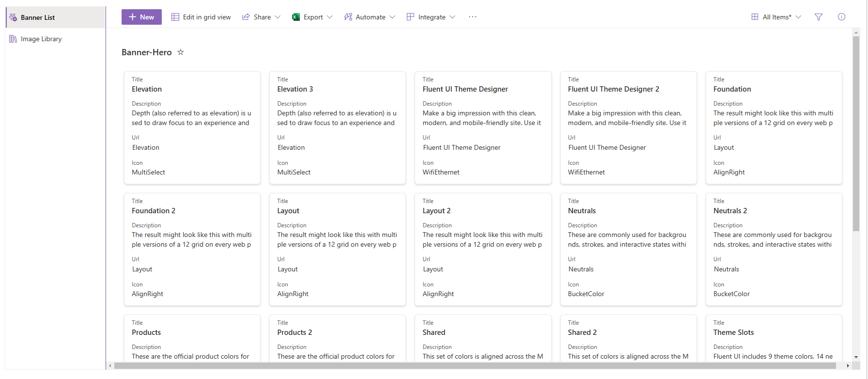
Task: Click the vertical scrollbar up arrow
Action: pos(856,32)
